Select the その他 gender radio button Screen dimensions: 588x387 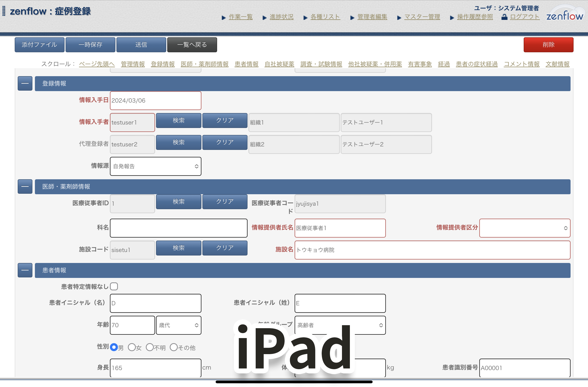[174, 347]
